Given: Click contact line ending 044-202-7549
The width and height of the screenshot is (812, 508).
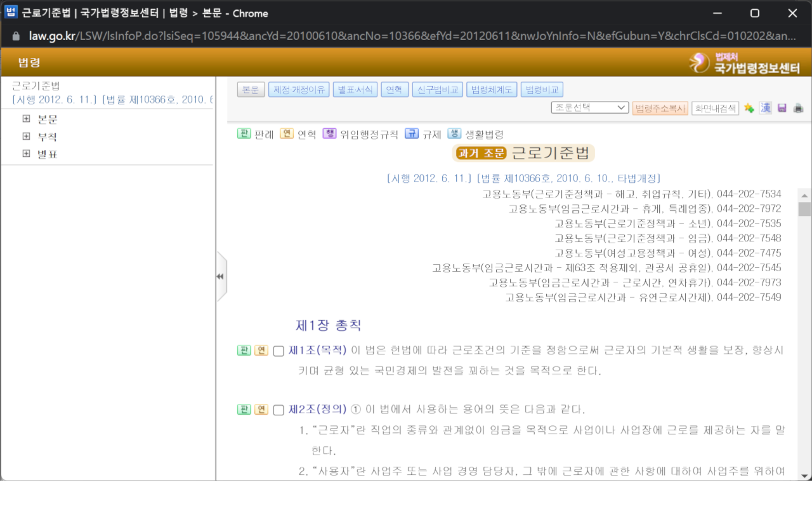Looking at the screenshot, I should pyautogui.click(x=643, y=297).
